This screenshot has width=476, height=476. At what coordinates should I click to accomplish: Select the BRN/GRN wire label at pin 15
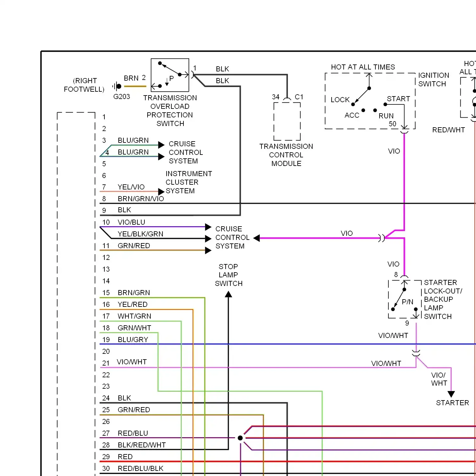[134, 293]
